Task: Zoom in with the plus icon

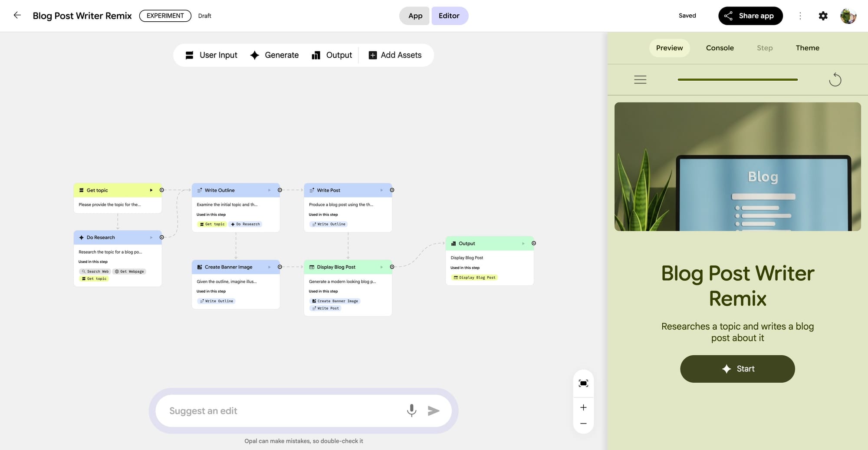Action: [583, 407]
